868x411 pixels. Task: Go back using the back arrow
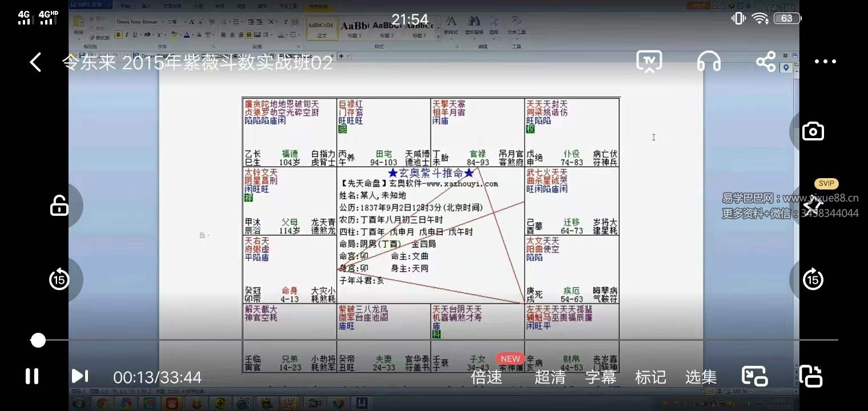[x=35, y=62]
